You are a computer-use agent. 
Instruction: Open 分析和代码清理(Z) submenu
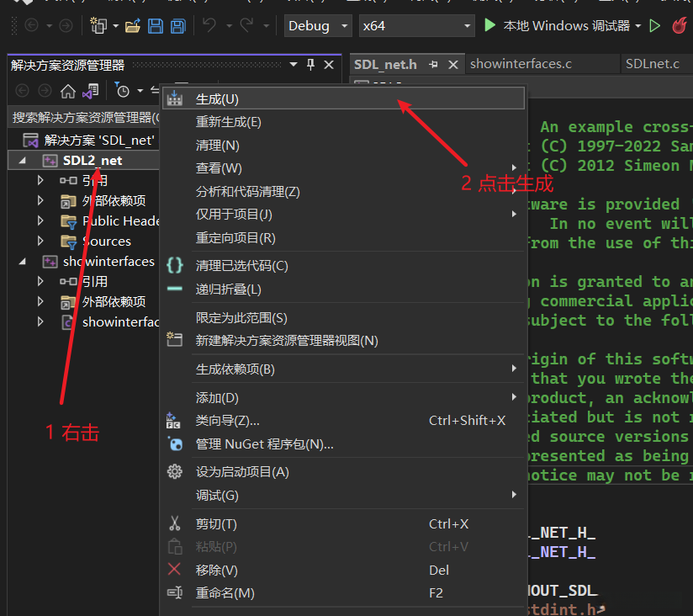[x=343, y=192]
